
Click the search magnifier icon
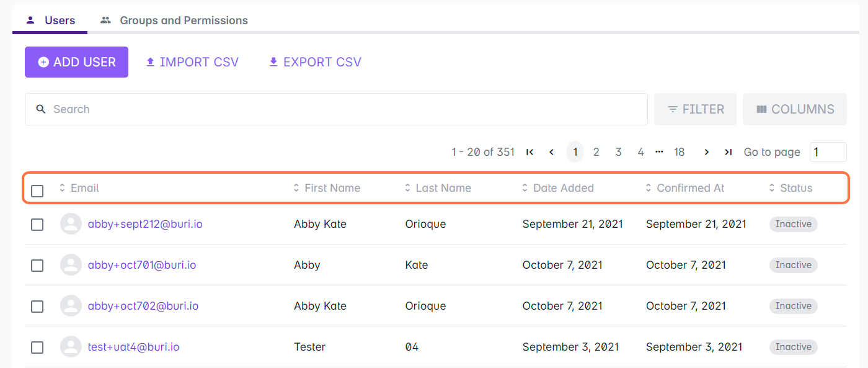tap(41, 109)
